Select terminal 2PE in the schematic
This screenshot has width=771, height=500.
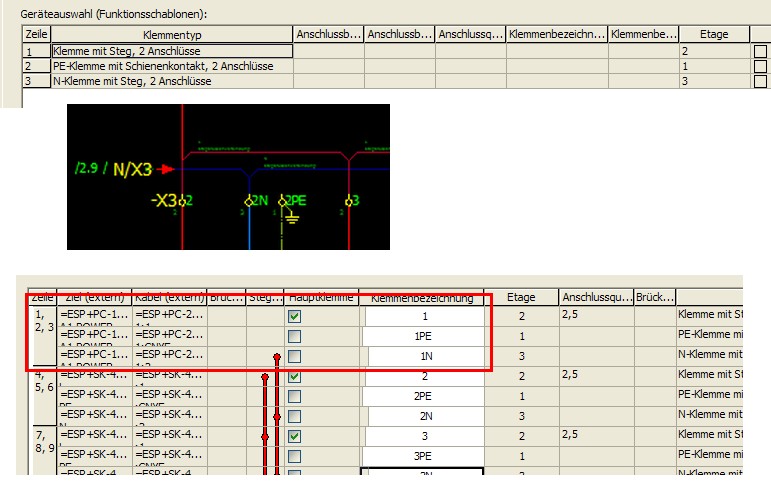click(x=293, y=201)
